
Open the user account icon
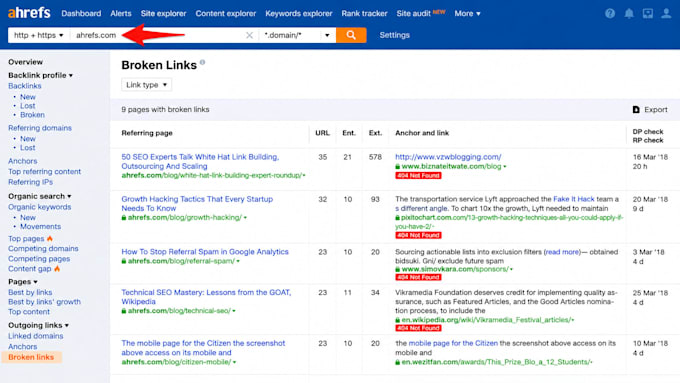click(666, 13)
